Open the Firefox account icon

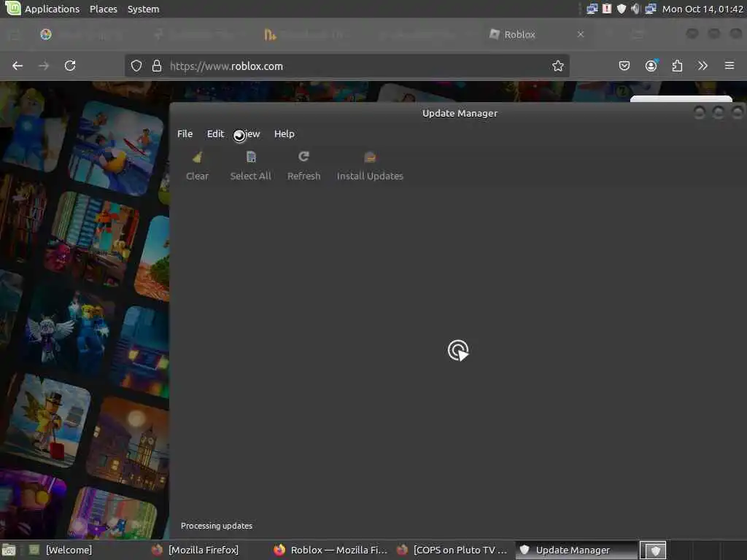click(x=651, y=66)
